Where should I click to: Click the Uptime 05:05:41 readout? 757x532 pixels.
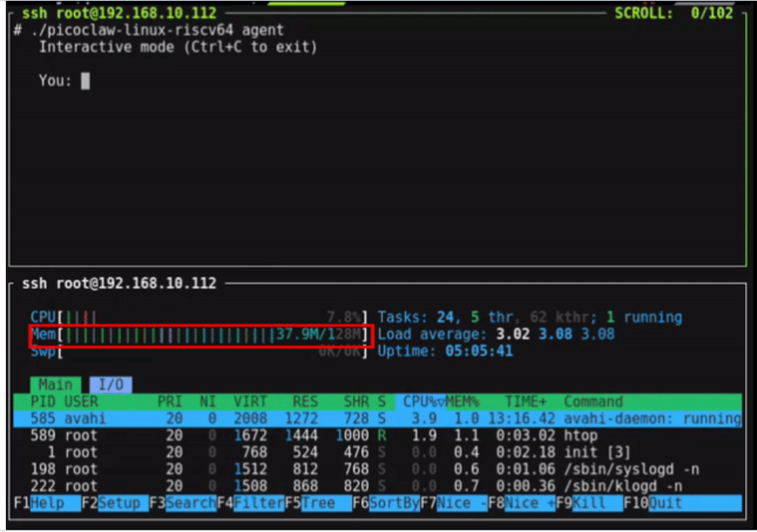click(445, 351)
